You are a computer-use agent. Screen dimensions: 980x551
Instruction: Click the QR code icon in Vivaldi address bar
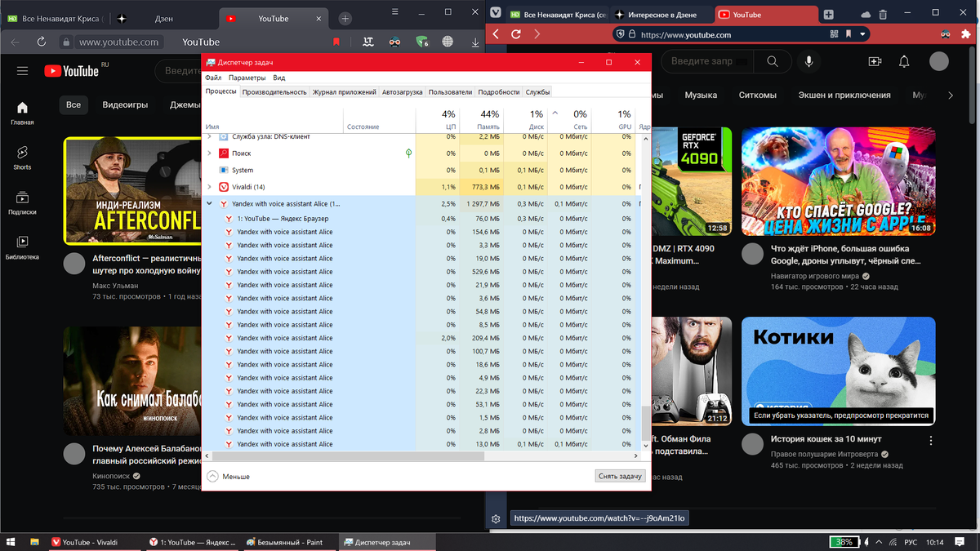[x=834, y=34]
